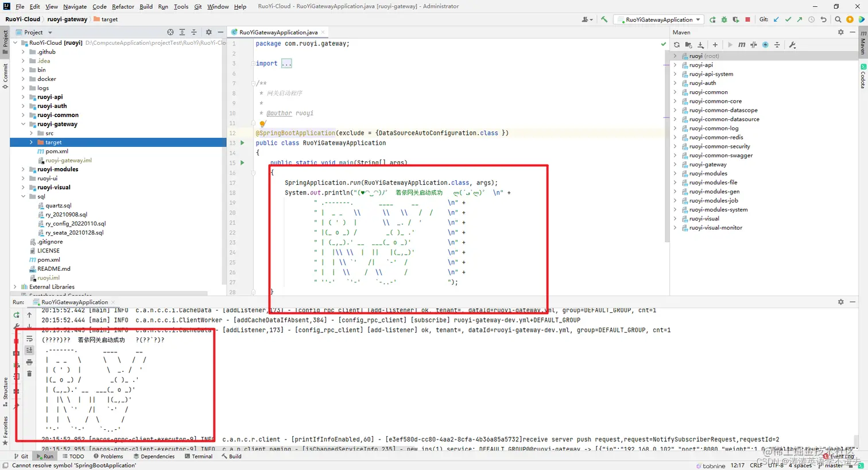Open the Terminal tool window tab
This screenshot has height=470, width=868.
click(x=198, y=456)
